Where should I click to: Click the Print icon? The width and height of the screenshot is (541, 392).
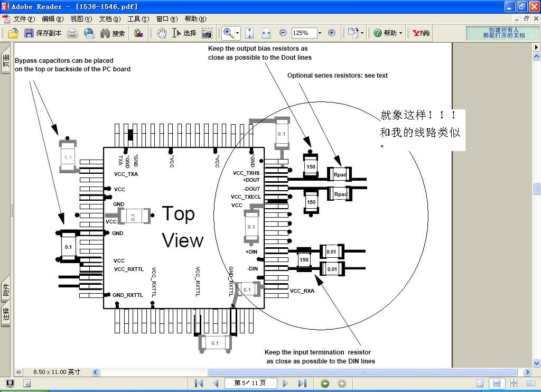[72, 33]
